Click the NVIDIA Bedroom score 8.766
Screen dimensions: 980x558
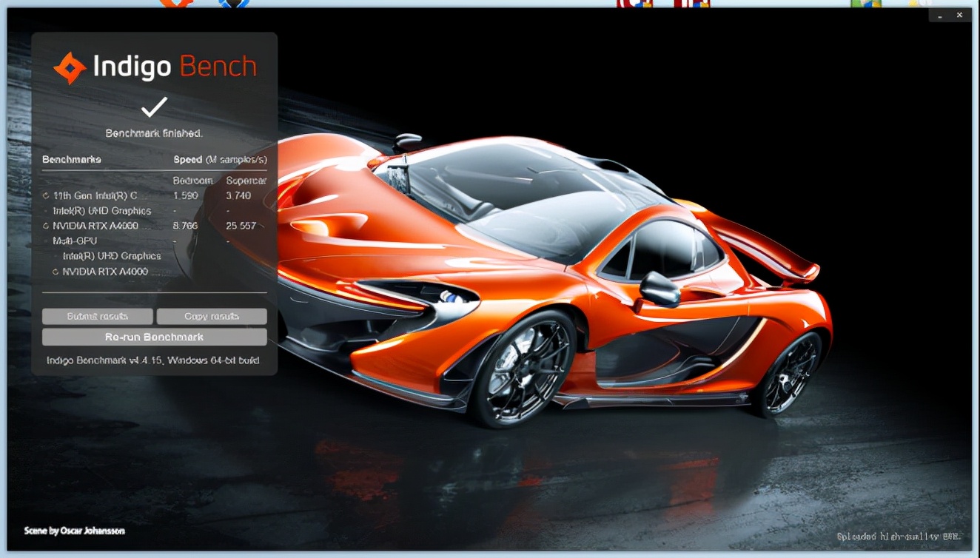pyautogui.click(x=185, y=226)
